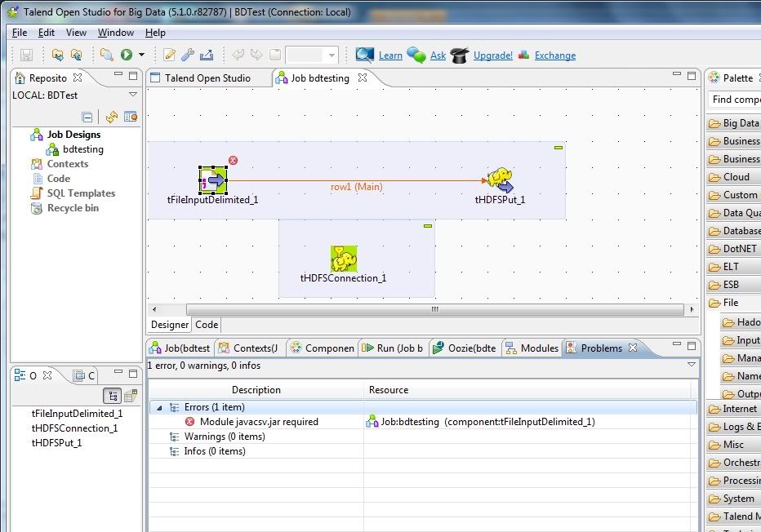Click the Find component search field
The image size is (761, 532).
[734, 100]
